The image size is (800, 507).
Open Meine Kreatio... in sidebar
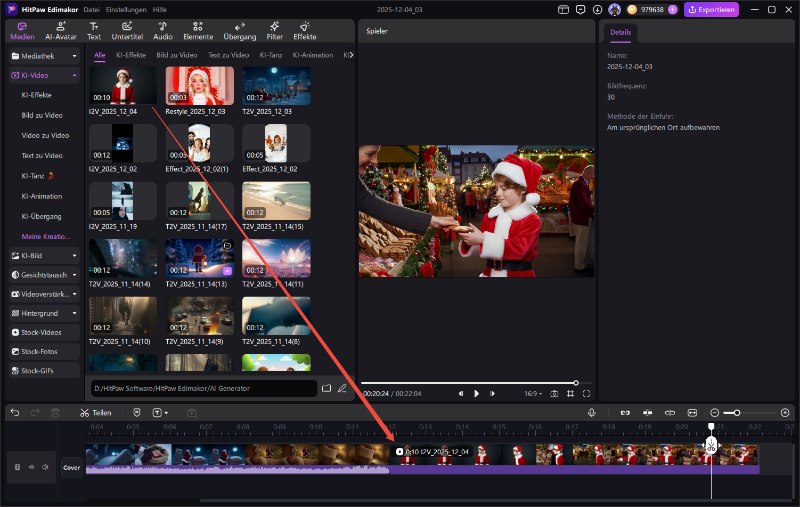pos(46,237)
